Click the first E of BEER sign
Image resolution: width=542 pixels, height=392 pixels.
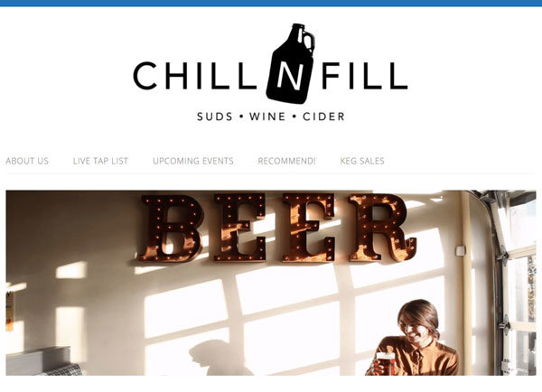pyautogui.click(x=239, y=227)
